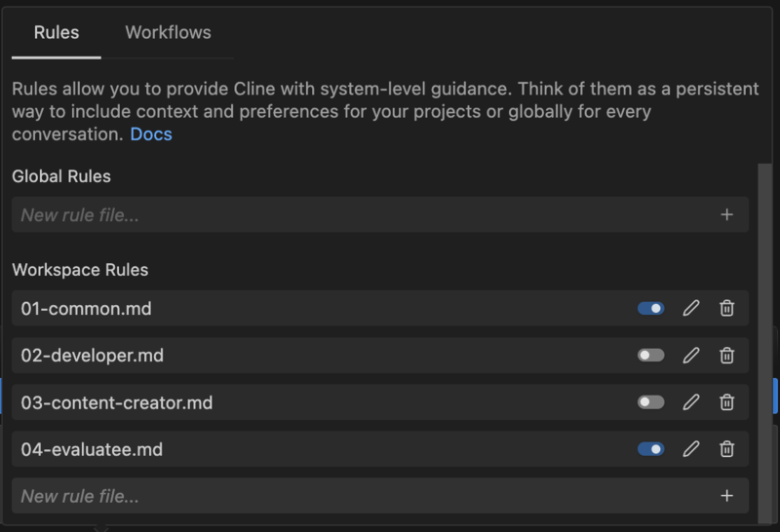Select the Rules tab

[x=57, y=33]
